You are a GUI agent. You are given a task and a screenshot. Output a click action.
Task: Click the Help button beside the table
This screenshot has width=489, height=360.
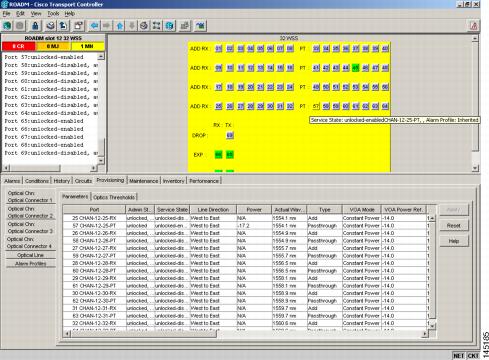(454, 241)
